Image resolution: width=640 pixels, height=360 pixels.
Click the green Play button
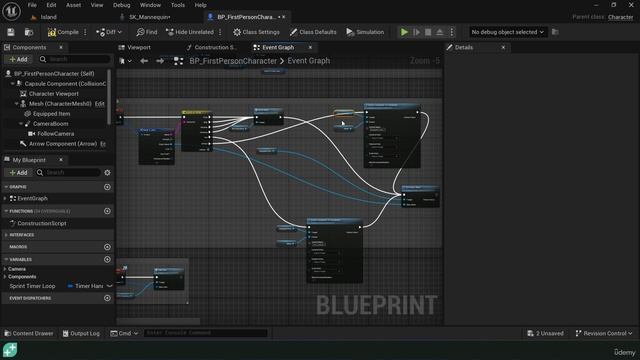coord(404,32)
